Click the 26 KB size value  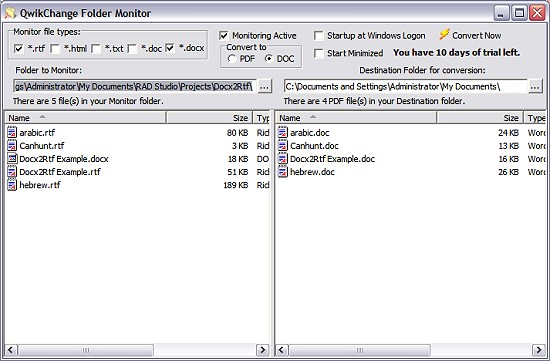coord(509,172)
